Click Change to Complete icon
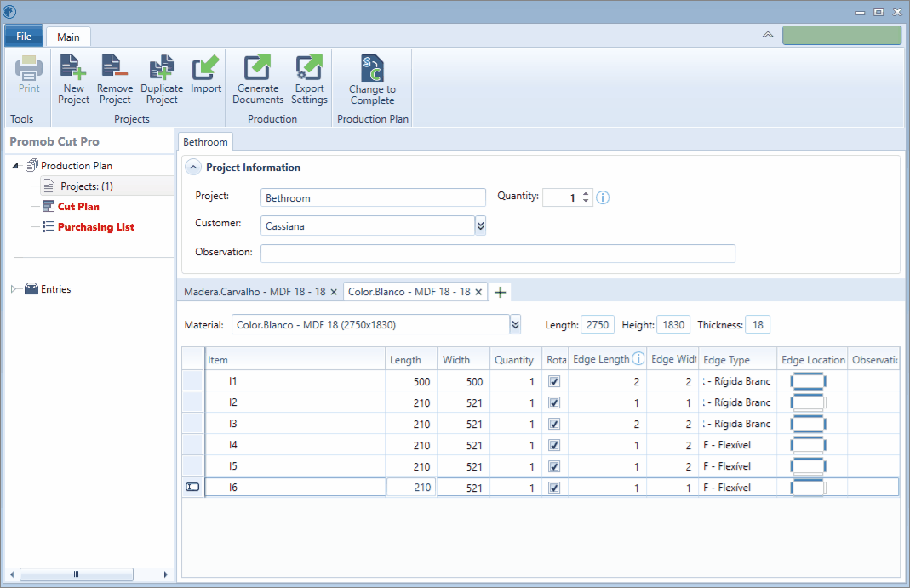The image size is (910, 588). click(x=372, y=68)
